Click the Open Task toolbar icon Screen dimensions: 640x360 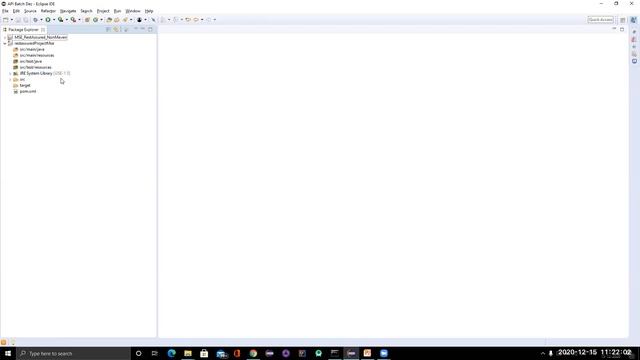pyautogui.click(x=117, y=20)
